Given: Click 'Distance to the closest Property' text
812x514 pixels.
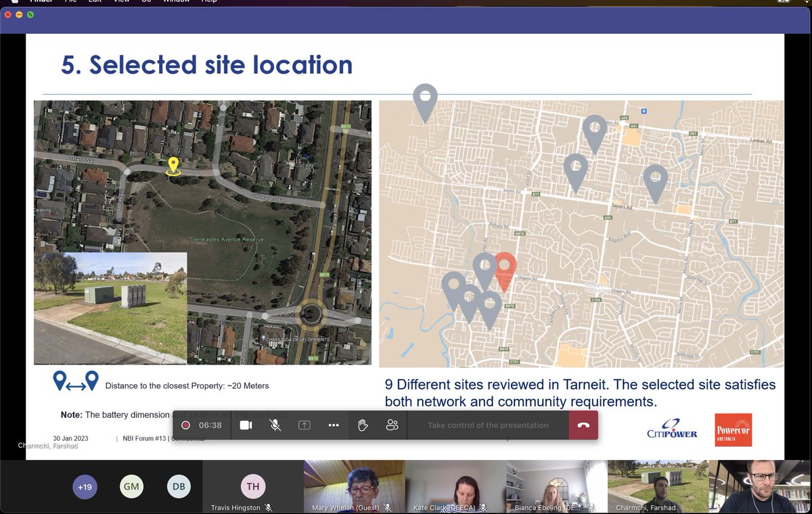Looking at the screenshot, I should click(187, 385).
